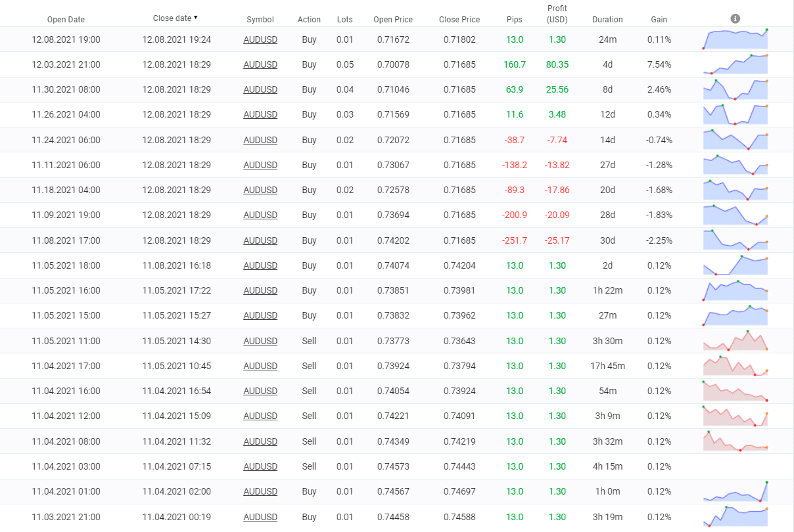Click the sparkline beside the 160.7 pips trade
The height and width of the screenshot is (532, 794).
click(x=735, y=64)
